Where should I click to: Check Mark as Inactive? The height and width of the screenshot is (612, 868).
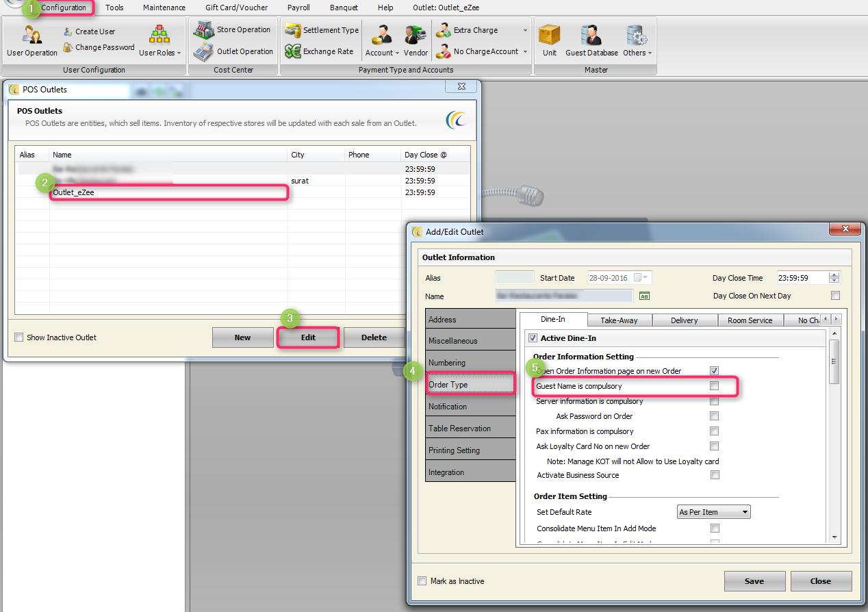pos(422,581)
